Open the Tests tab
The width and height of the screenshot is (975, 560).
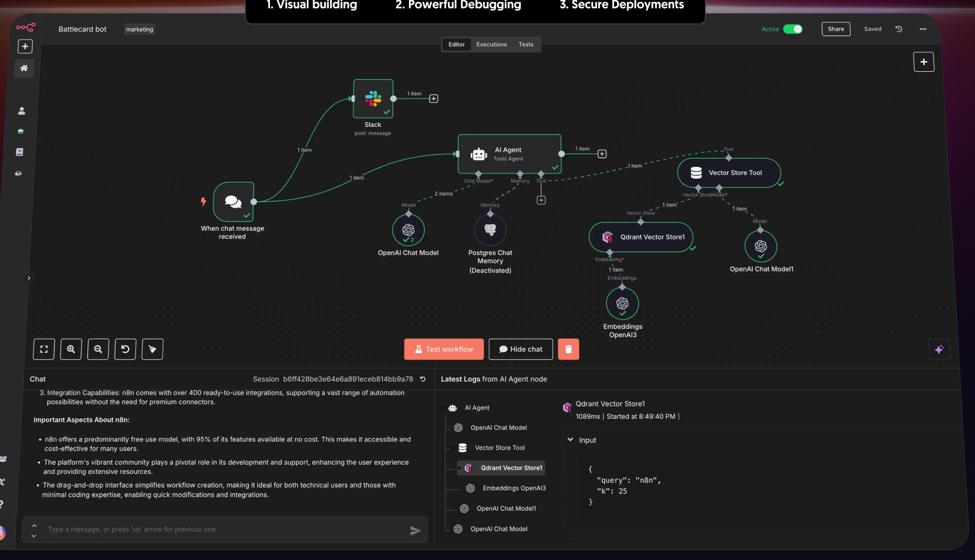point(526,44)
